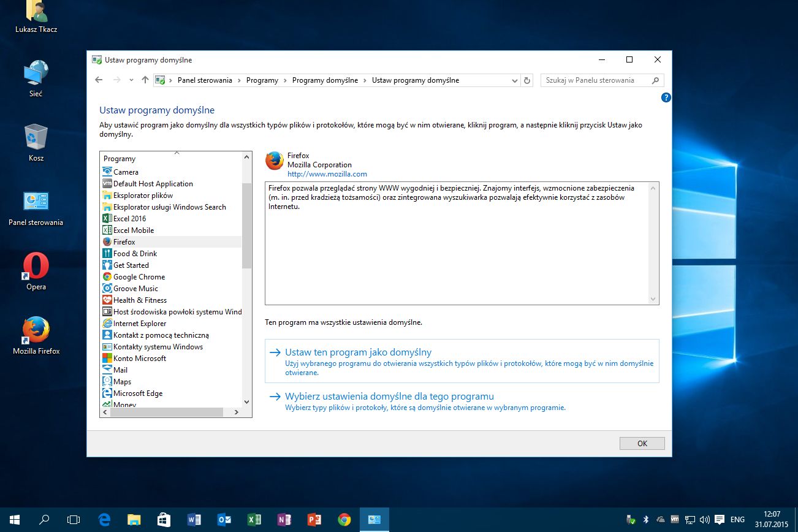Choose Microsoft Edge in the programs list
Viewport: 798px width, 532px height.
pyautogui.click(x=137, y=393)
